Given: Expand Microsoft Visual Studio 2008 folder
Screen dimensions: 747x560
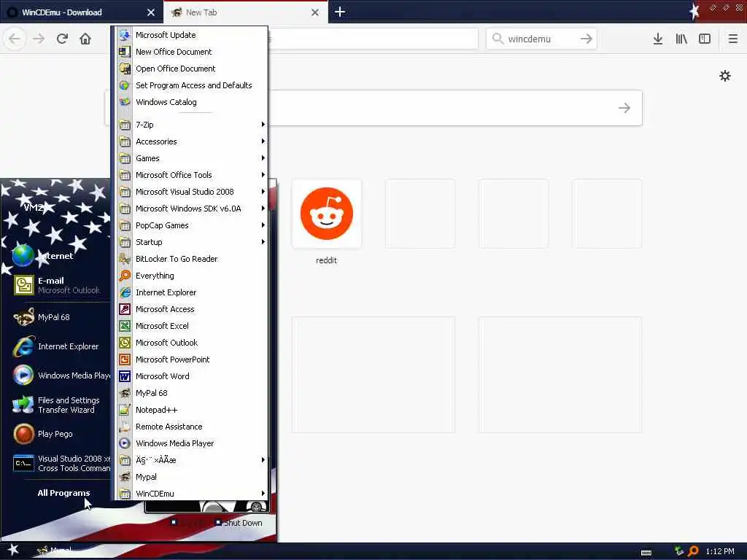Looking at the screenshot, I should pos(192,192).
